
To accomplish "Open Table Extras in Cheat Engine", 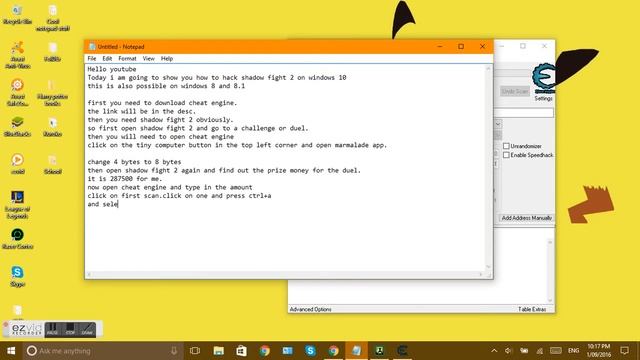I will [532, 309].
